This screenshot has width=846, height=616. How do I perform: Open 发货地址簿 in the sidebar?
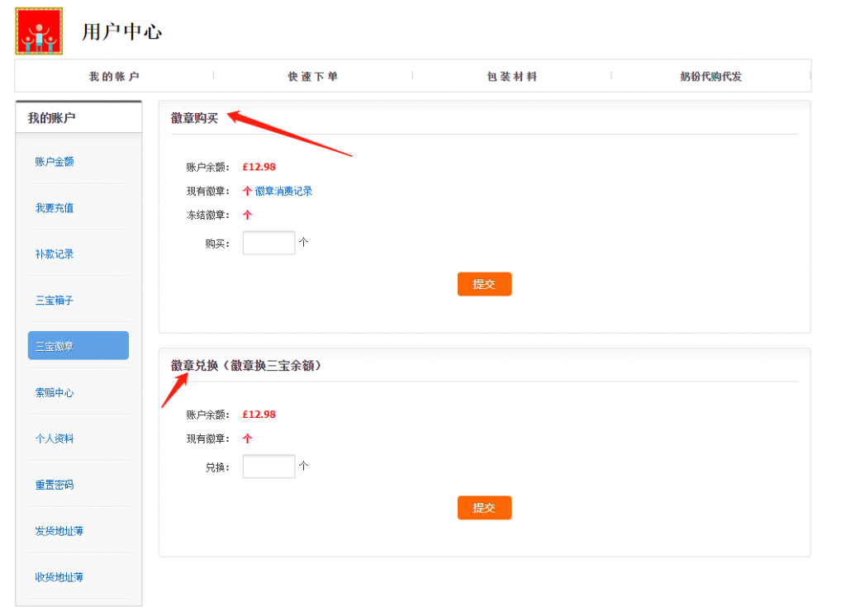point(59,531)
